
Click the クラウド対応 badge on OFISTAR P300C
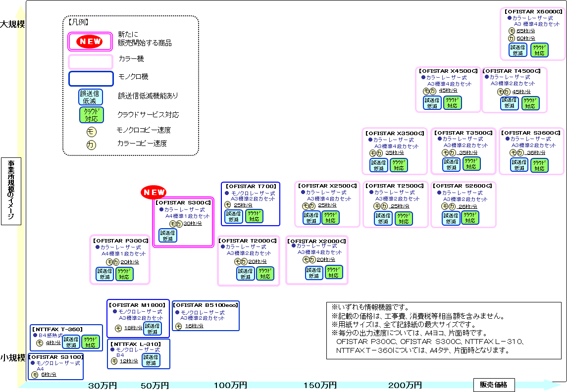point(124,274)
